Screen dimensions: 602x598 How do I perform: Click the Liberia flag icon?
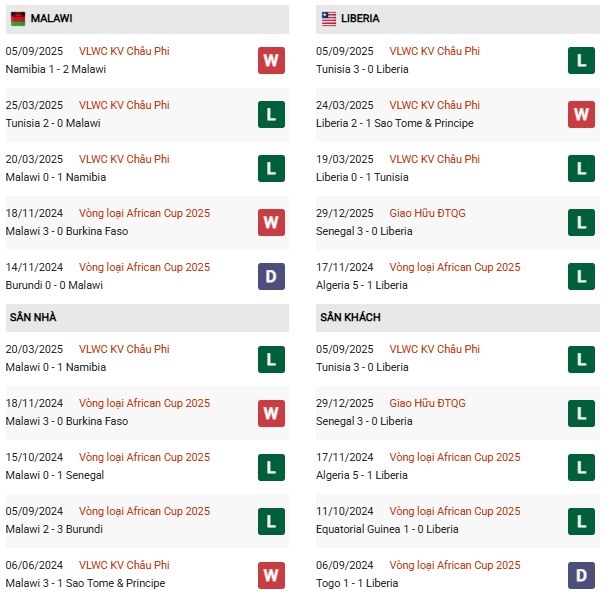tap(329, 18)
